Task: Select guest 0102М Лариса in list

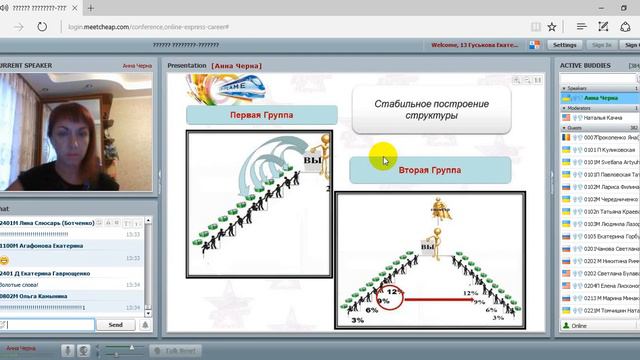Action: click(x=600, y=187)
